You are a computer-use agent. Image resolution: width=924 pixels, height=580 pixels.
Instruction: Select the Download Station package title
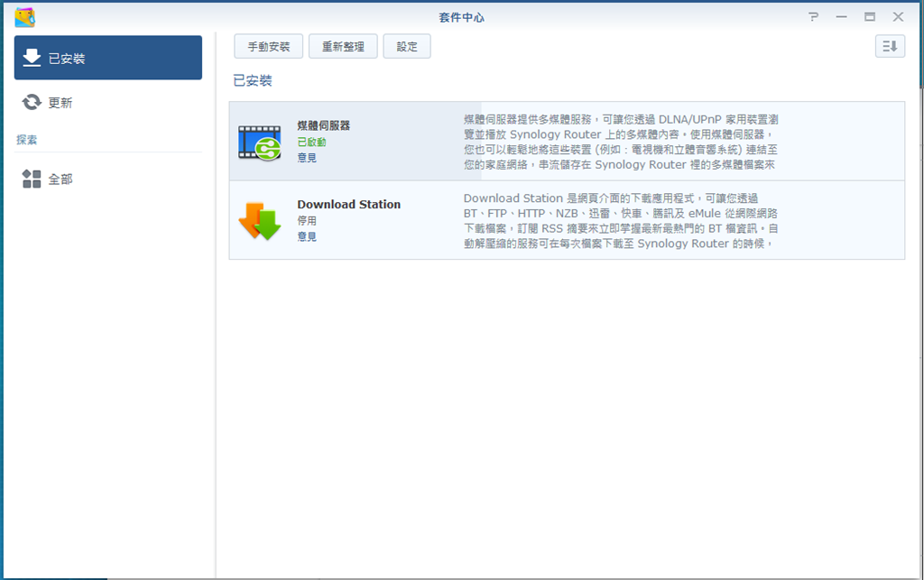coord(349,205)
